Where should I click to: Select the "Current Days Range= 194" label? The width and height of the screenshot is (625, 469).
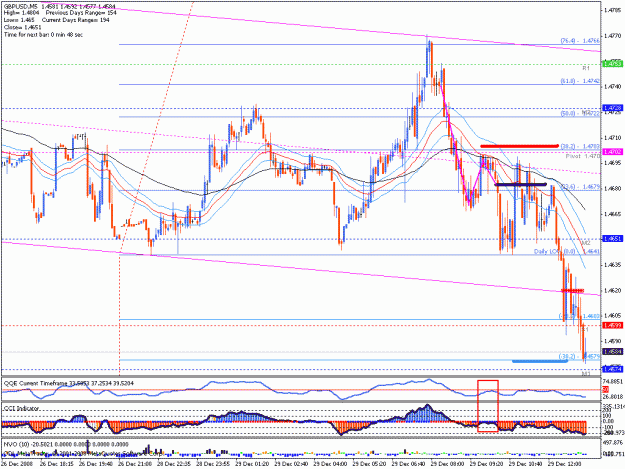75,20
